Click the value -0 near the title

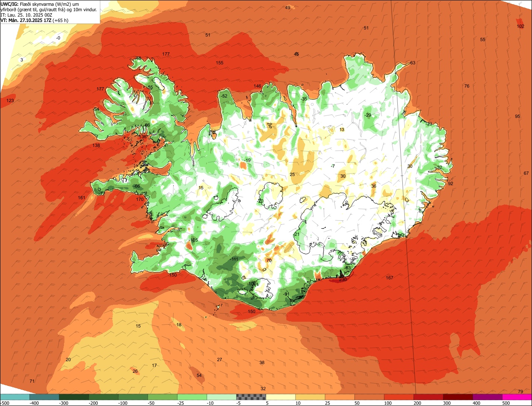(x=58, y=38)
